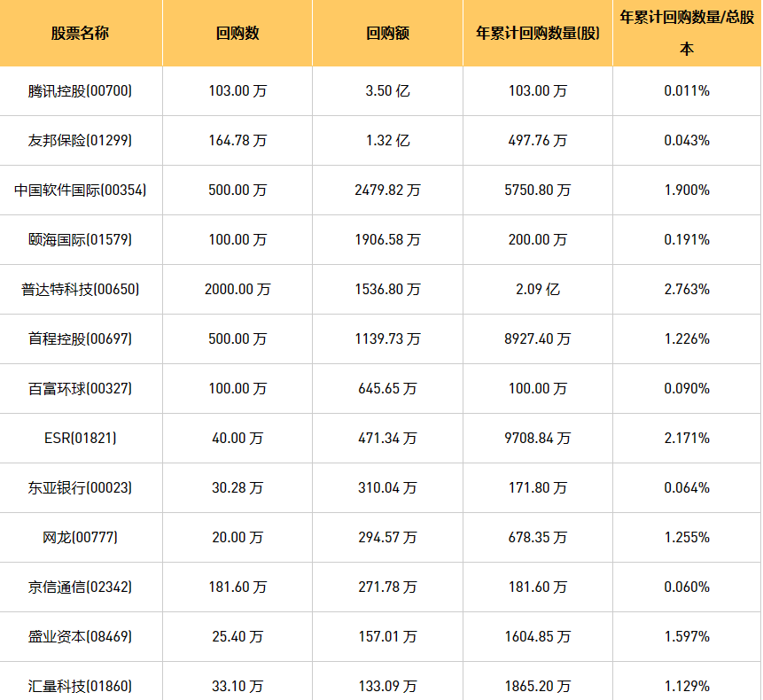Click the 年累计回购数量(股) column header
Image resolution: width=763 pixels, height=700 pixels.
(x=537, y=34)
